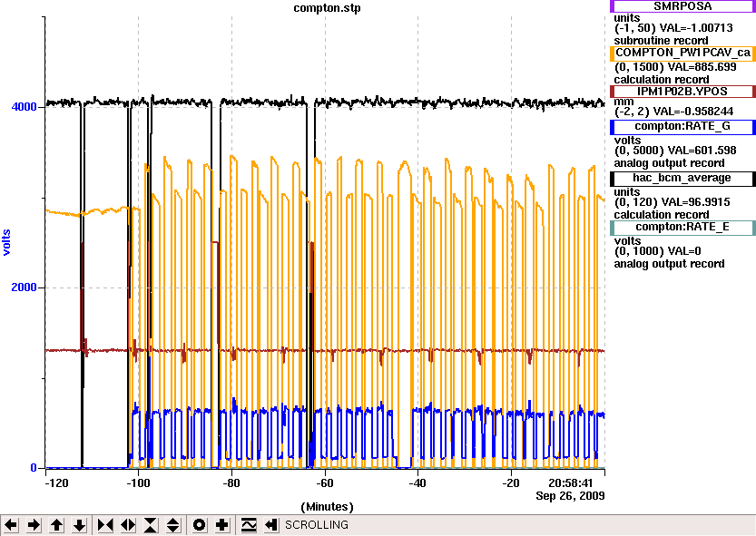Click the -120 x-axis tick label
The image size is (756, 536).
click(56, 483)
